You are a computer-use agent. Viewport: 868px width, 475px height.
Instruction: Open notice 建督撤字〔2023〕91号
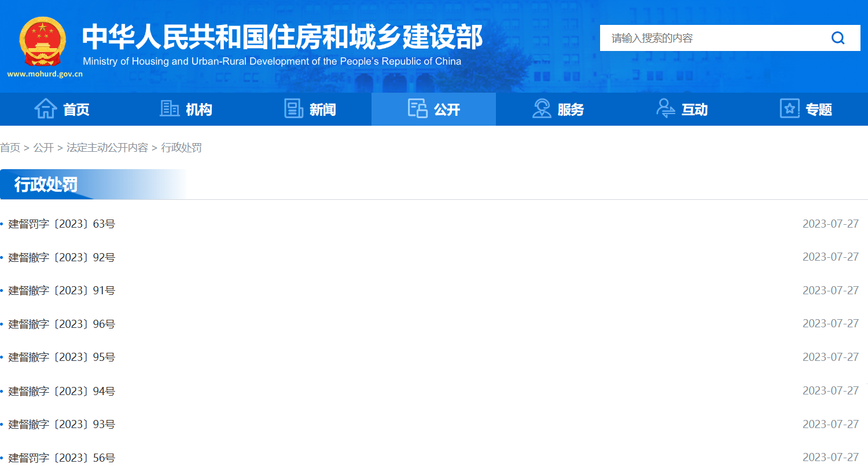click(x=61, y=290)
